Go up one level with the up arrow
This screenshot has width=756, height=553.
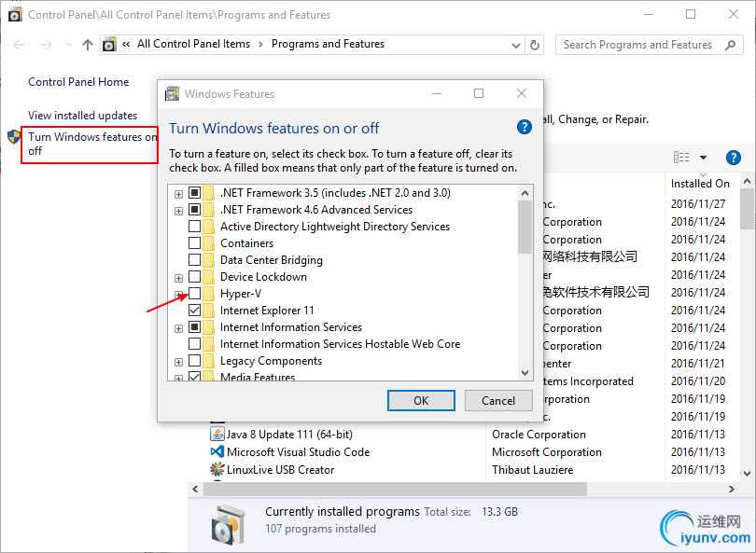point(88,45)
